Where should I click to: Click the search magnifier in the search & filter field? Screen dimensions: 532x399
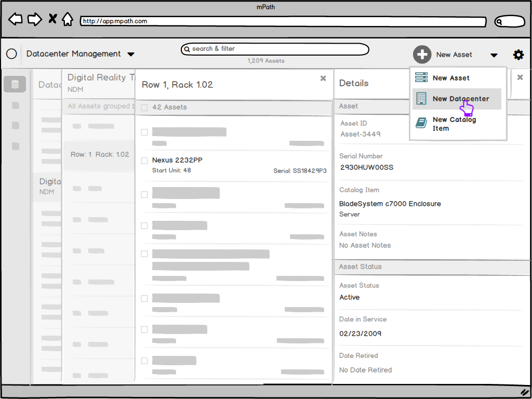tap(188, 49)
